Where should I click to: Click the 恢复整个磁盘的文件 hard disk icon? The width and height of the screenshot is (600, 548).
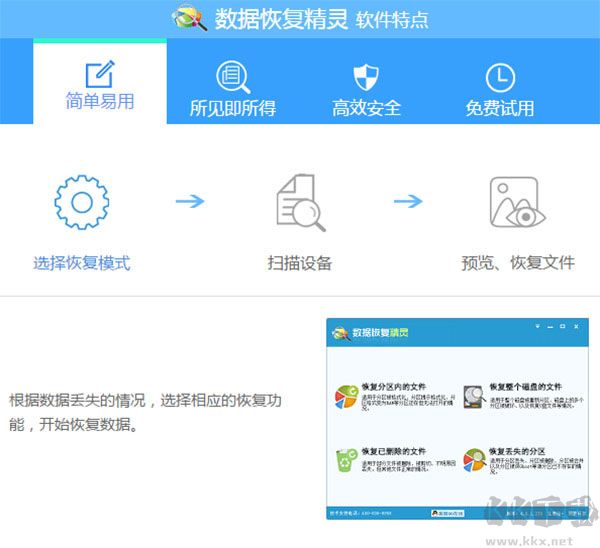pos(474,397)
